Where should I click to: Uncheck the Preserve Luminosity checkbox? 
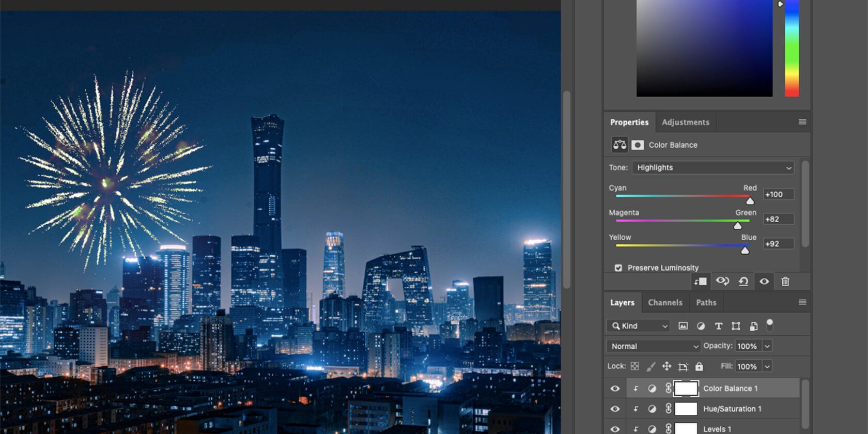618,268
